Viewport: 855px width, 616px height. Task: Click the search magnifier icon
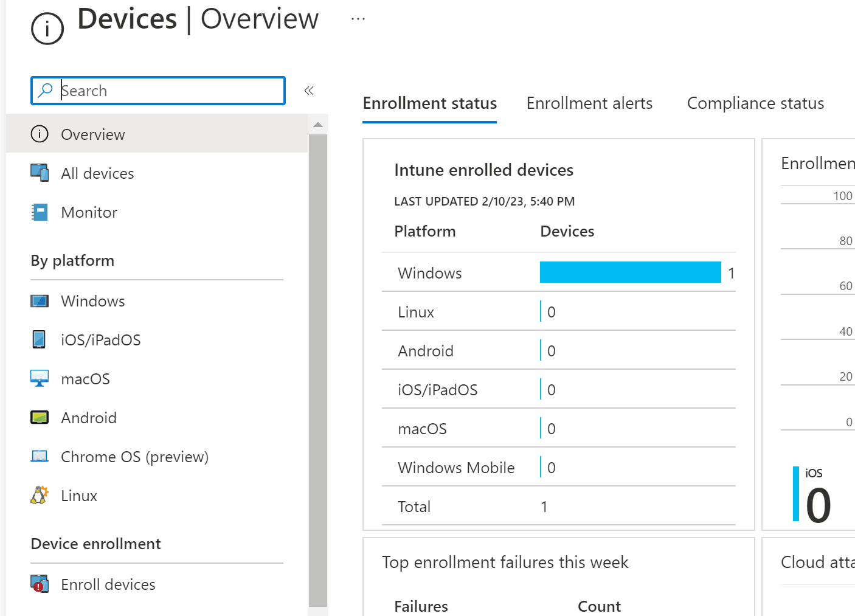45,91
